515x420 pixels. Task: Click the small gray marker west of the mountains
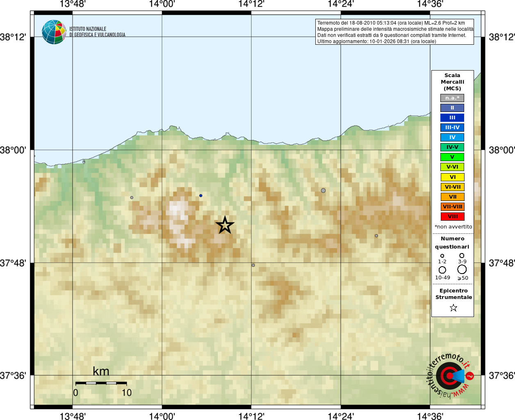[x=132, y=198]
